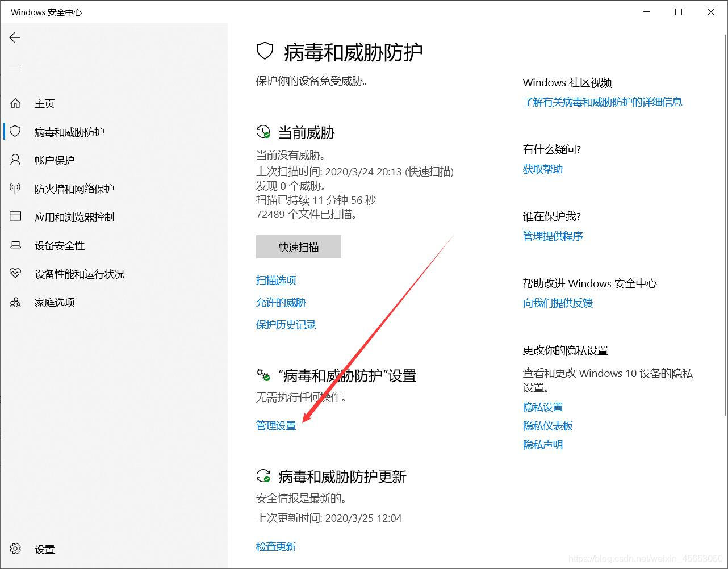
Task: Open 设置 at sidebar bottom
Action: coord(45,549)
